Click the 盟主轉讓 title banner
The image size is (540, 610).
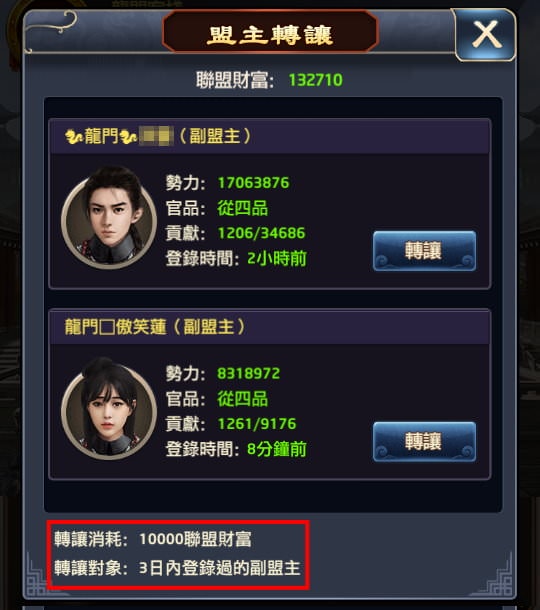pos(270,32)
